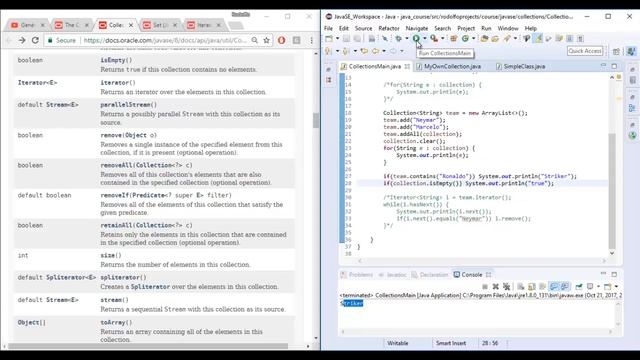Click the Search flashlight icon in toolbar
This screenshot has height=360, width=640.
pyautogui.click(x=507, y=38)
